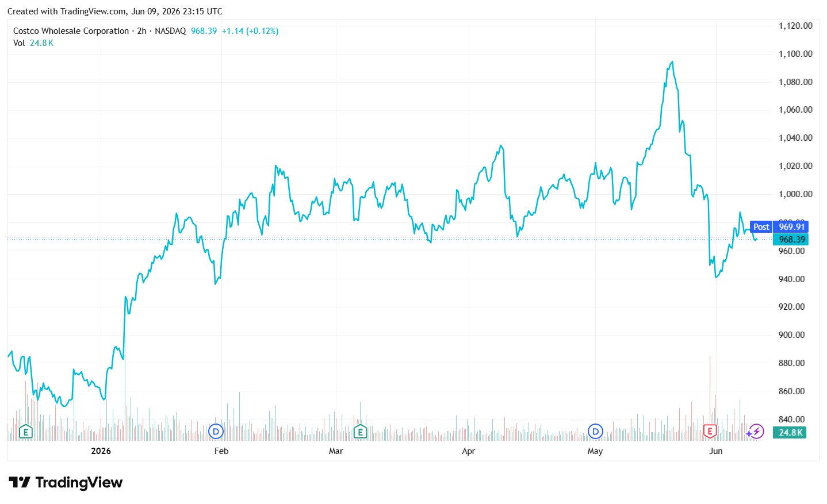Open the blue dividend marker near Feb

tap(216, 431)
